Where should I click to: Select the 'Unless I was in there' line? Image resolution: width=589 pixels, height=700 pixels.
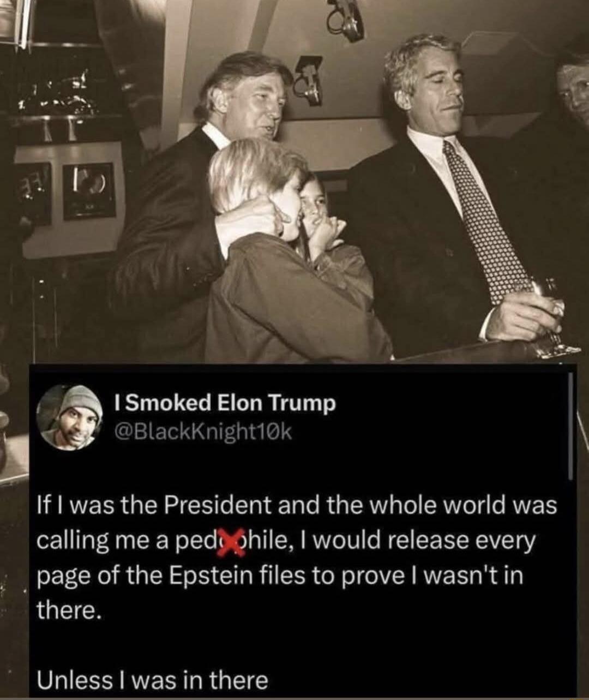click(153, 680)
